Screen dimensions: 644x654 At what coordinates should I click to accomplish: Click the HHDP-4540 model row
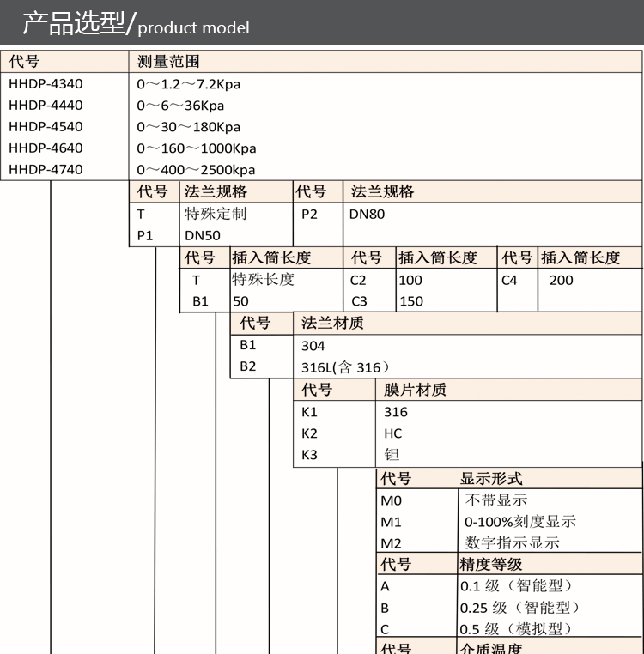46,127
